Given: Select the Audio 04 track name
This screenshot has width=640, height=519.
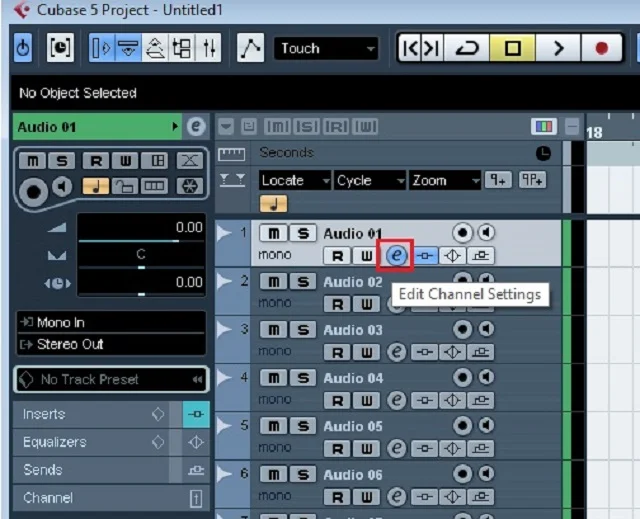Looking at the screenshot, I should click(353, 378).
